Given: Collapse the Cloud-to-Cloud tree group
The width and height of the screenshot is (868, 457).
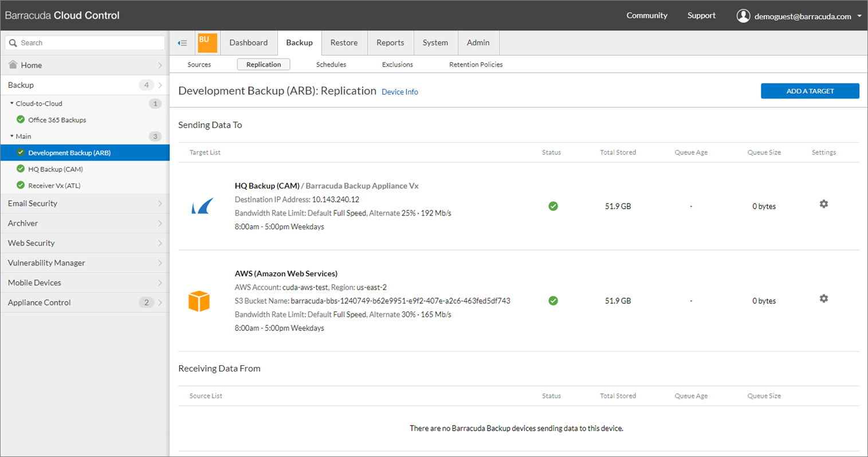Looking at the screenshot, I should tap(12, 104).
